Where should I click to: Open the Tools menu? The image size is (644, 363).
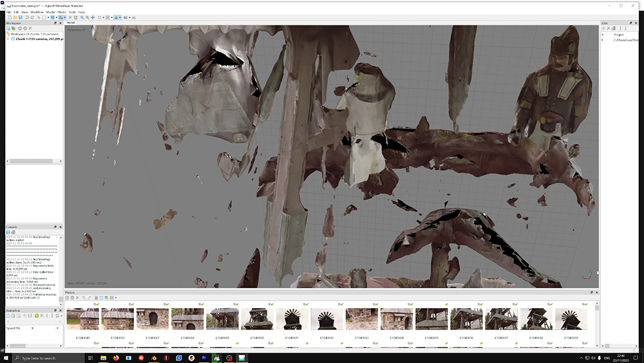[x=71, y=12]
